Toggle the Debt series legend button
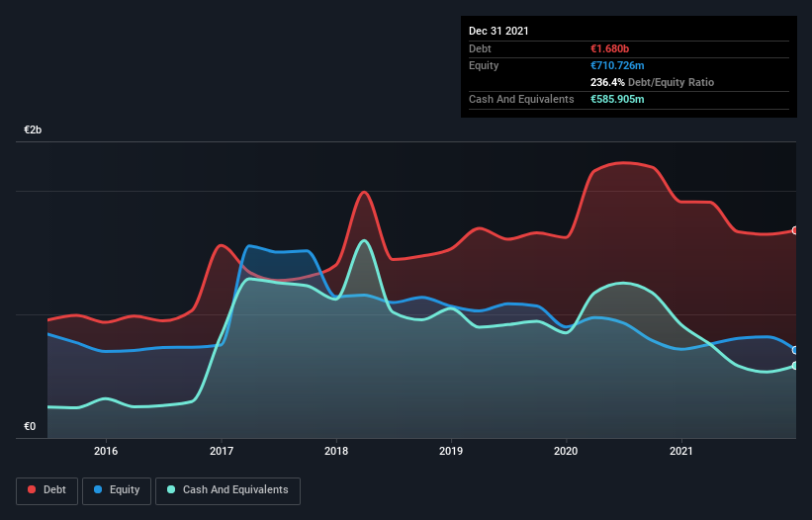The height and width of the screenshot is (520, 812). coord(47,490)
